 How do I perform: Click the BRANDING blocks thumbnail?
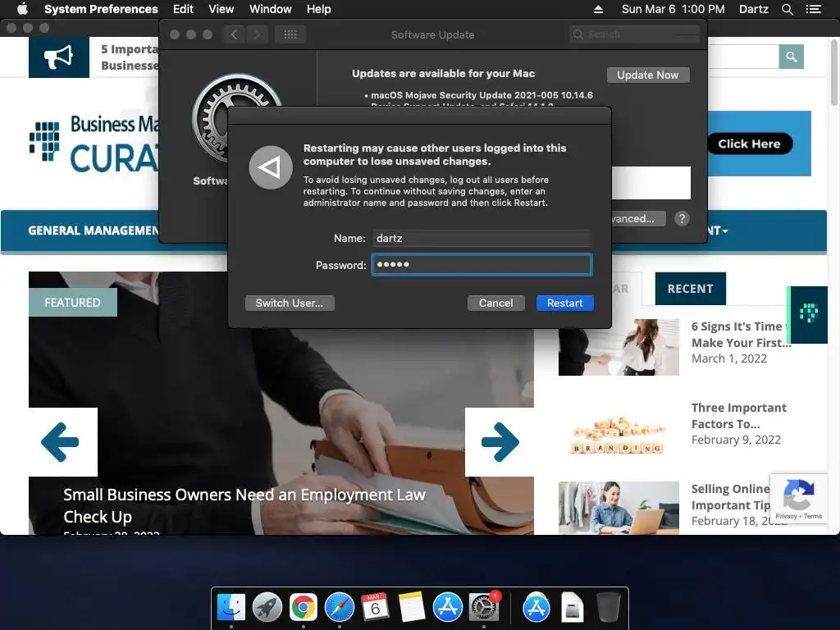coord(619,435)
